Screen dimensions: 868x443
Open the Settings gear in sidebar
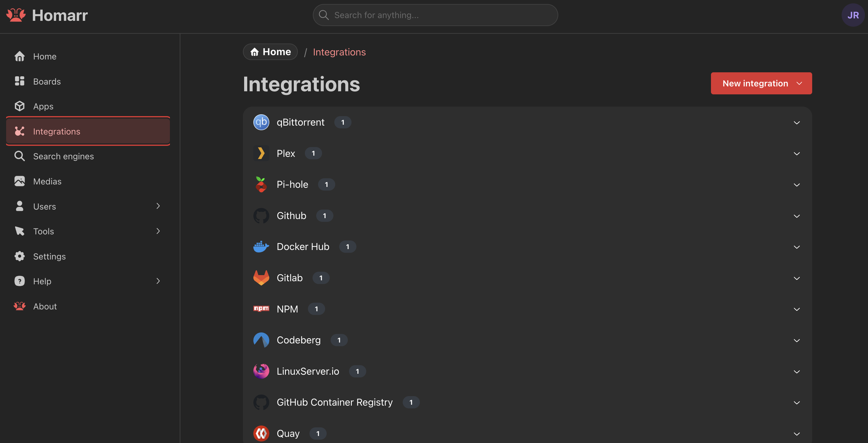tap(20, 256)
